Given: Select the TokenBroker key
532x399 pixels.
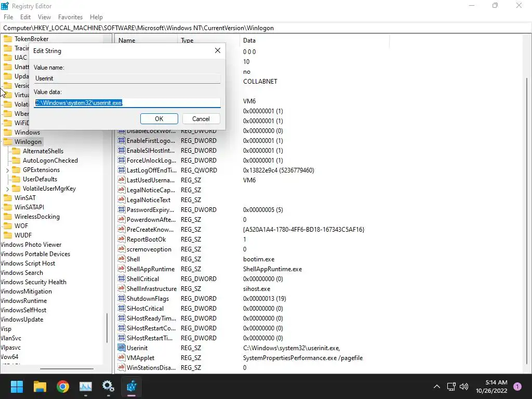Looking at the screenshot, I should coord(31,38).
